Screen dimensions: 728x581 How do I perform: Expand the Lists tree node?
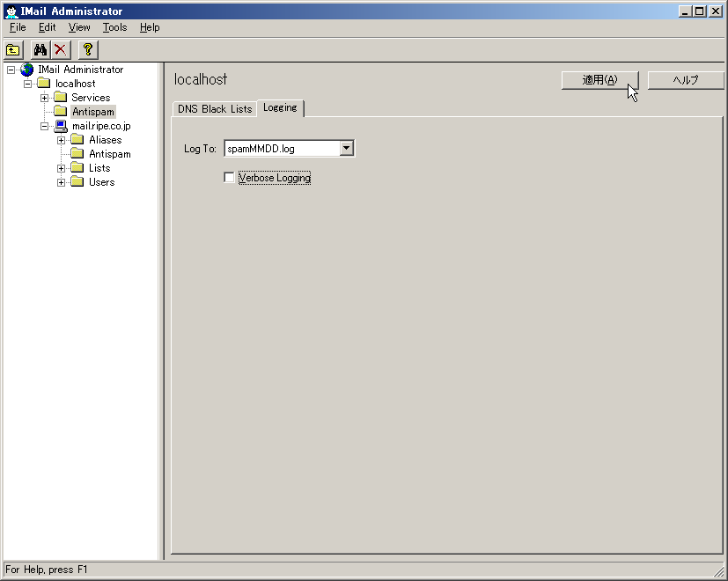[x=61, y=169]
